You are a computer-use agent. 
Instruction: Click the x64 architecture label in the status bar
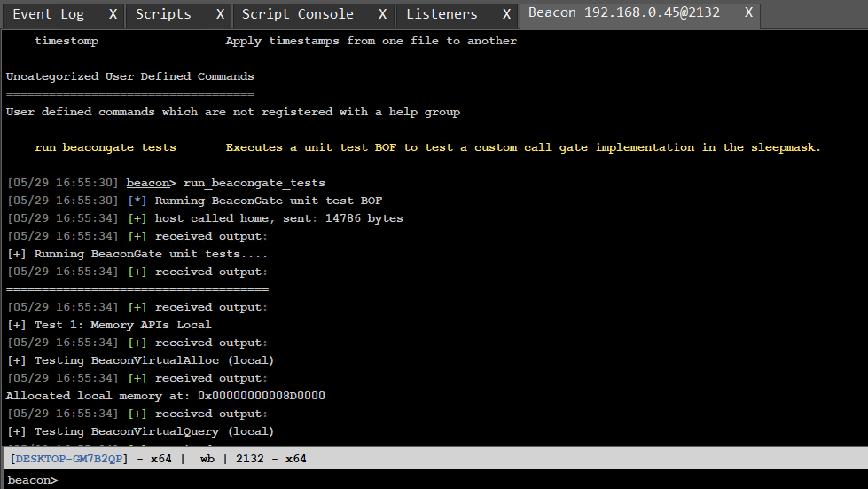point(162,458)
